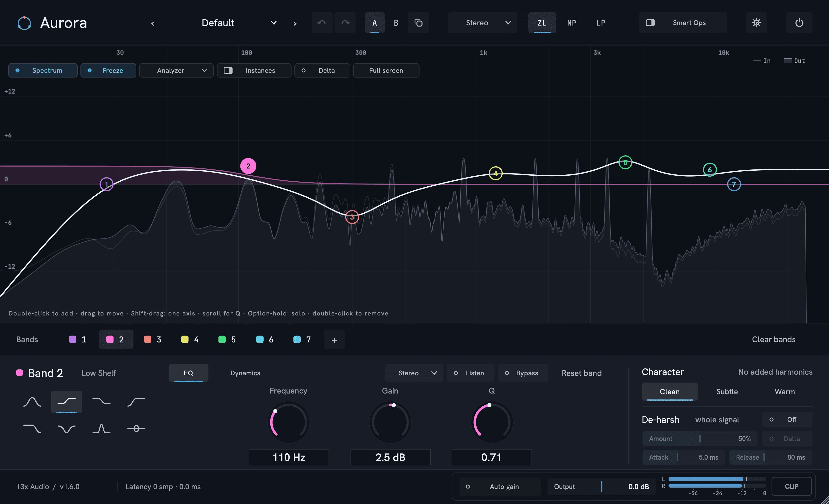This screenshot has width=829, height=504.
Task: Open the Instances panel
Action: 254,71
